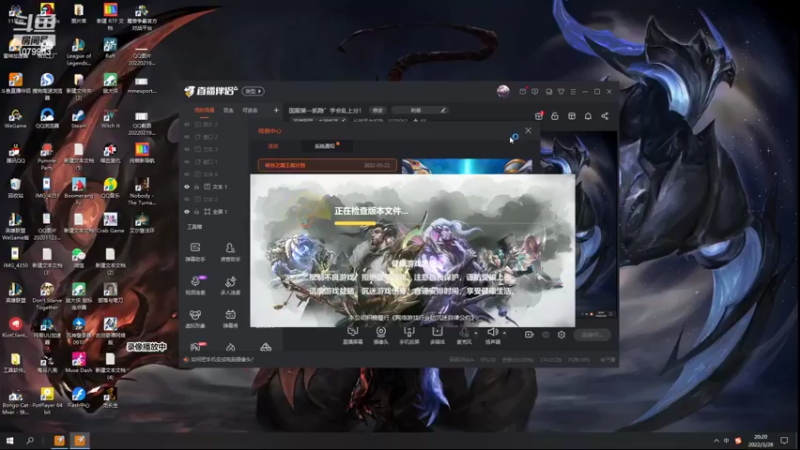Open Don't Starve Together desktop shortcut
This screenshot has height=450, width=800.
pos(47,297)
